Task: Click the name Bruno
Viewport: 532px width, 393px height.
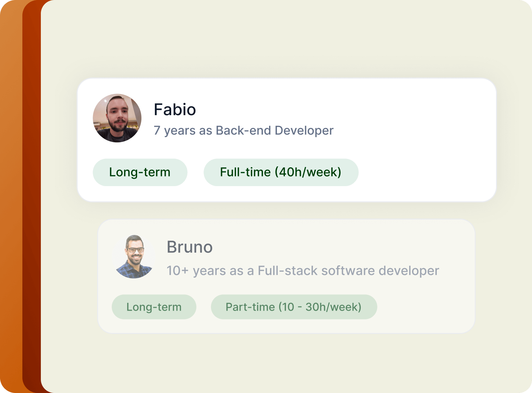Action: click(190, 247)
